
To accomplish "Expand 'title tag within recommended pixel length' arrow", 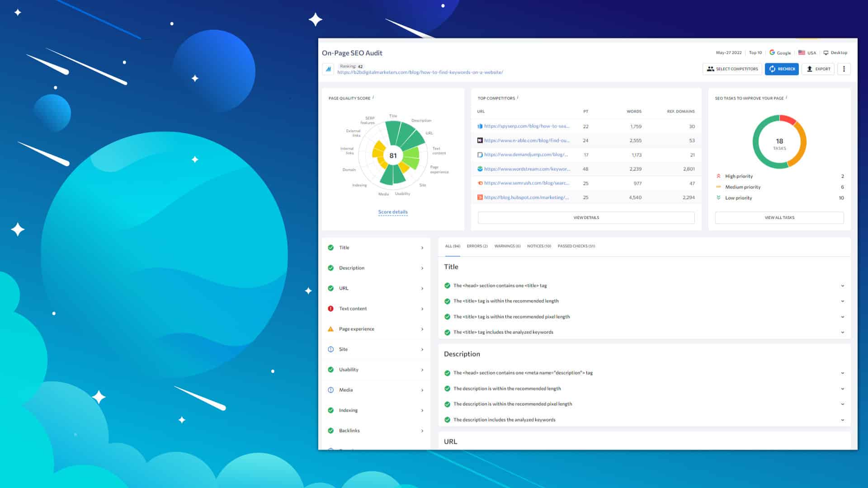I will pos(843,317).
